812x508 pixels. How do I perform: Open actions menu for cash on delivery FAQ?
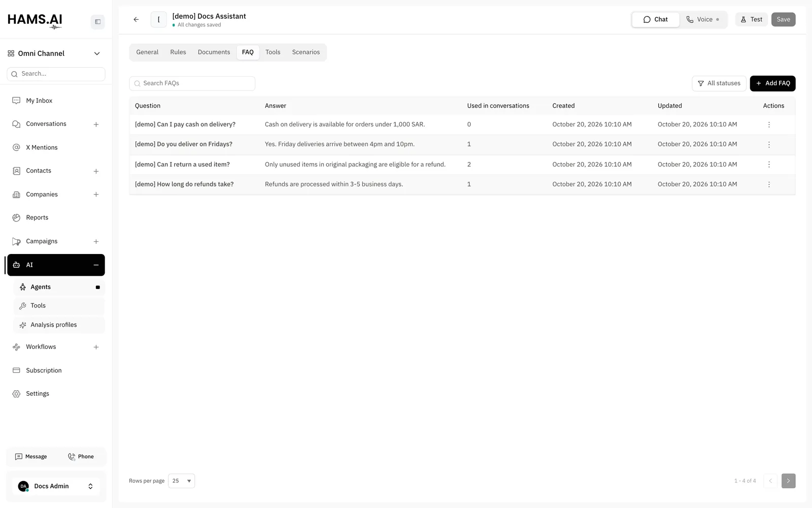coord(769,124)
